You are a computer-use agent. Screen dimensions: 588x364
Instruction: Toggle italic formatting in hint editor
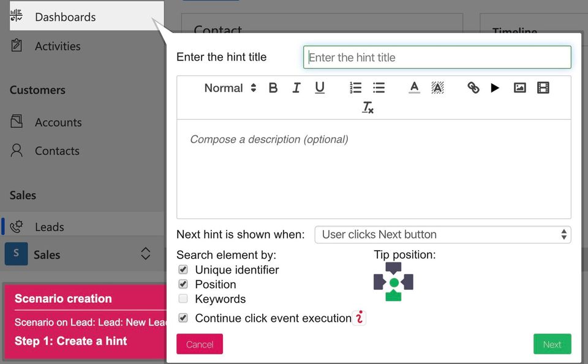(296, 88)
